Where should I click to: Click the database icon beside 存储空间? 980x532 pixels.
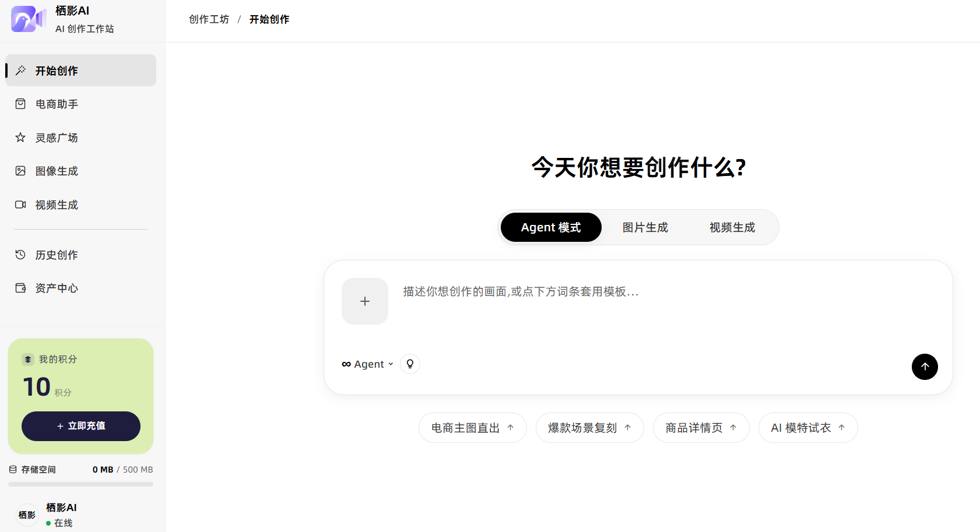(x=13, y=470)
